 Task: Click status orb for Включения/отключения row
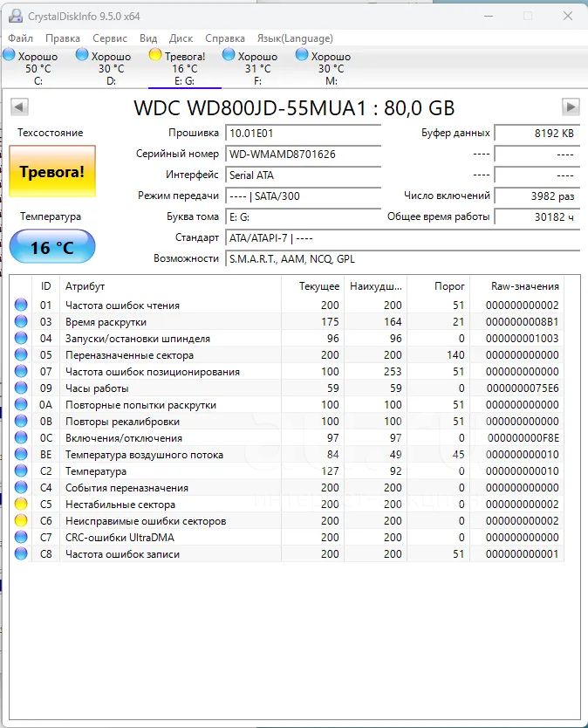(x=21, y=438)
